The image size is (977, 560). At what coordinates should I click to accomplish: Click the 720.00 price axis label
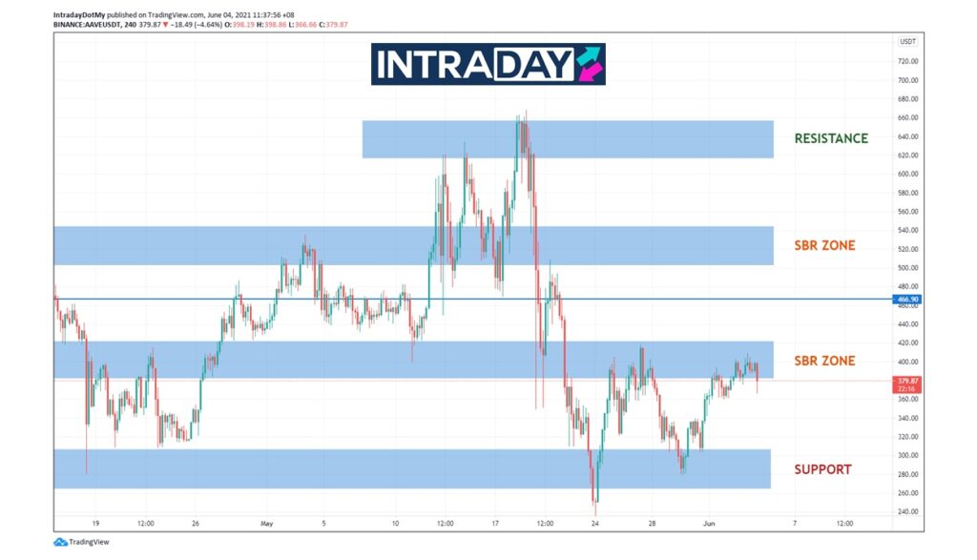tap(907, 61)
